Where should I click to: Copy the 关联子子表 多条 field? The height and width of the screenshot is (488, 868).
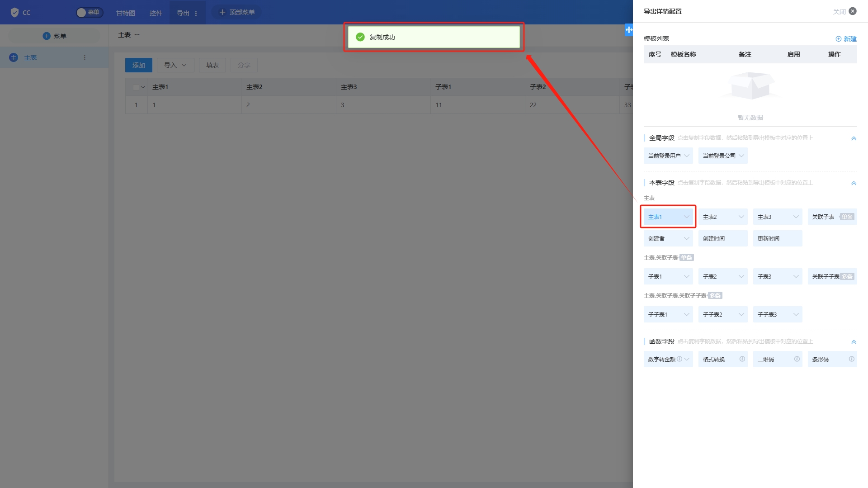832,276
